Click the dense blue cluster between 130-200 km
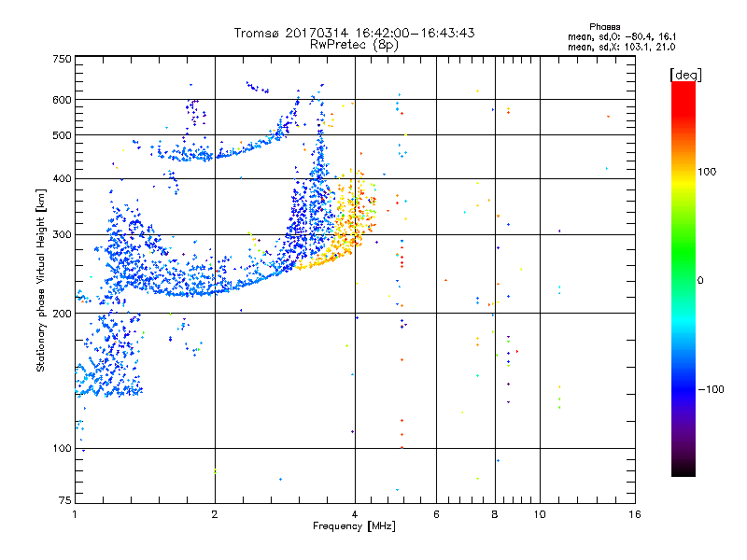This screenshot has width=747, height=560. pos(109,355)
